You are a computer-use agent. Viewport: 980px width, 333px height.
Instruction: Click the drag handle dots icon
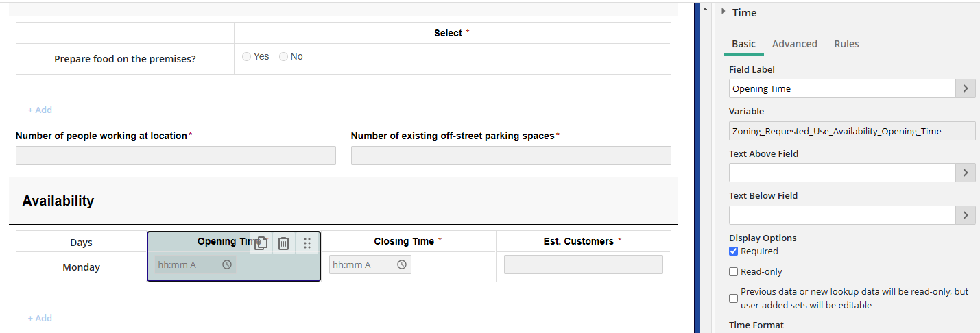coord(307,243)
